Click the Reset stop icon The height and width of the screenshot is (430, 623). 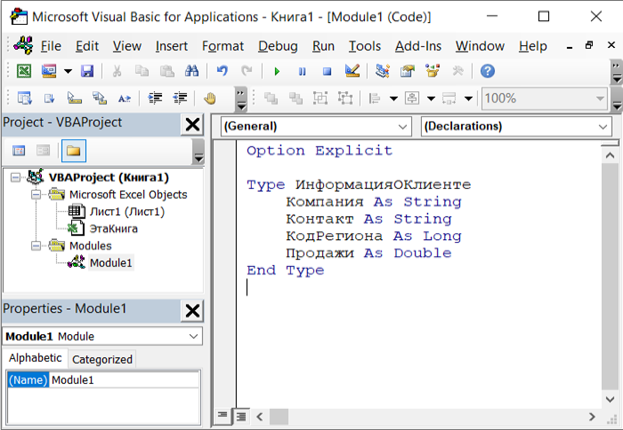click(327, 72)
